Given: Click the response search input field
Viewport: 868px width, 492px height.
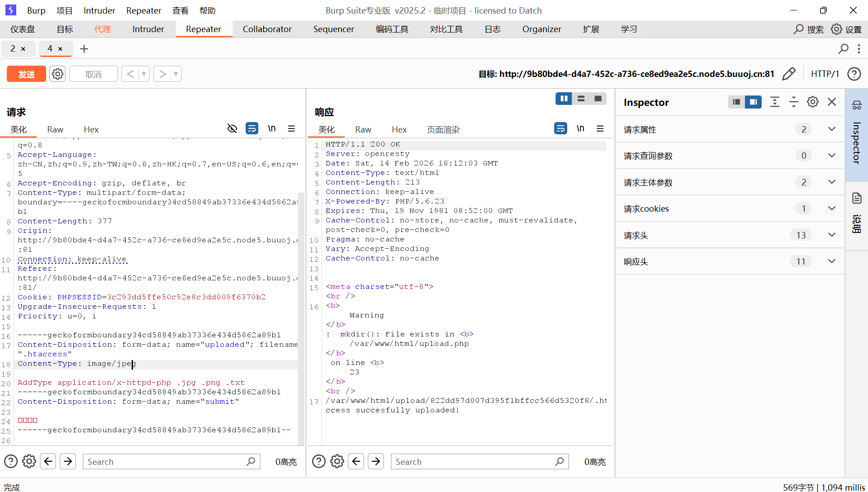Looking at the screenshot, I should coord(479,461).
